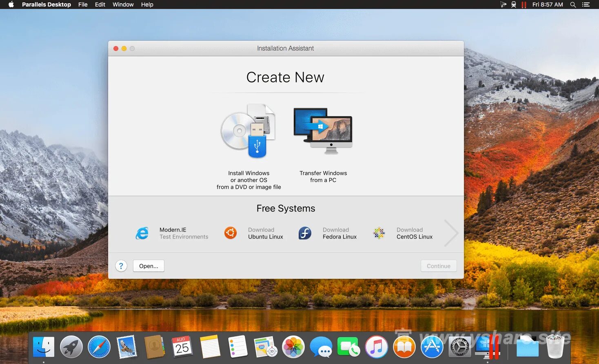The image size is (599, 364).
Task: Expand more free systems with right arrow
Action: click(x=451, y=233)
